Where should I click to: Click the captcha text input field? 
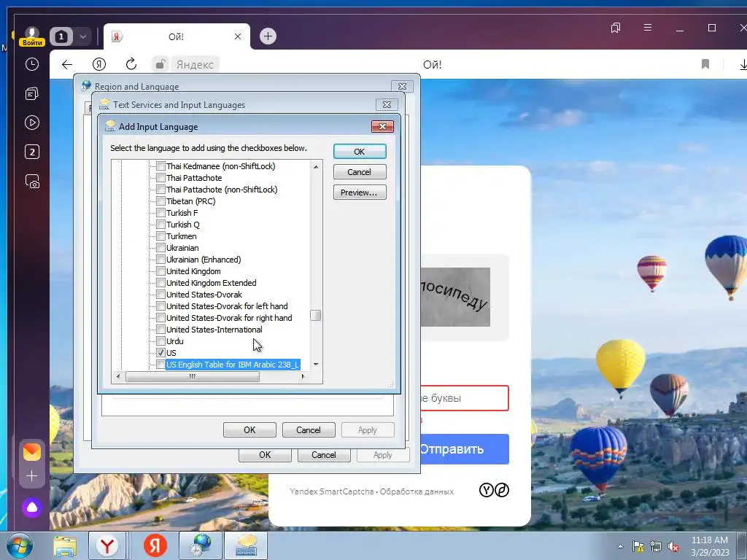(465, 398)
